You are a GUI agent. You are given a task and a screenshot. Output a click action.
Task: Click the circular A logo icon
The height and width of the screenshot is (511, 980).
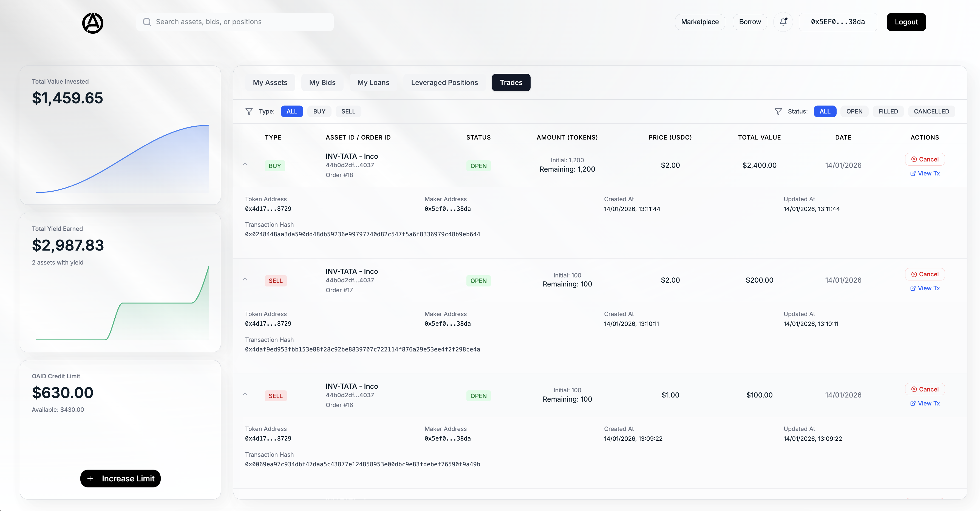[x=93, y=23]
